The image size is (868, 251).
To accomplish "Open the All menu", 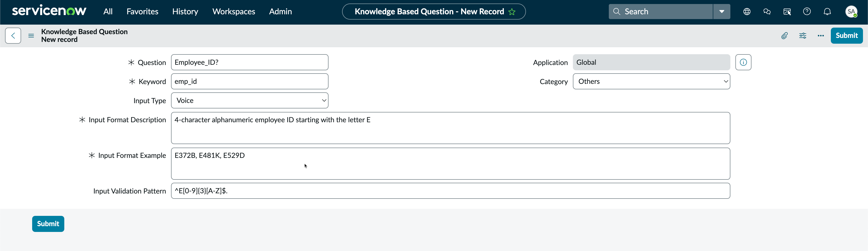I will [108, 12].
